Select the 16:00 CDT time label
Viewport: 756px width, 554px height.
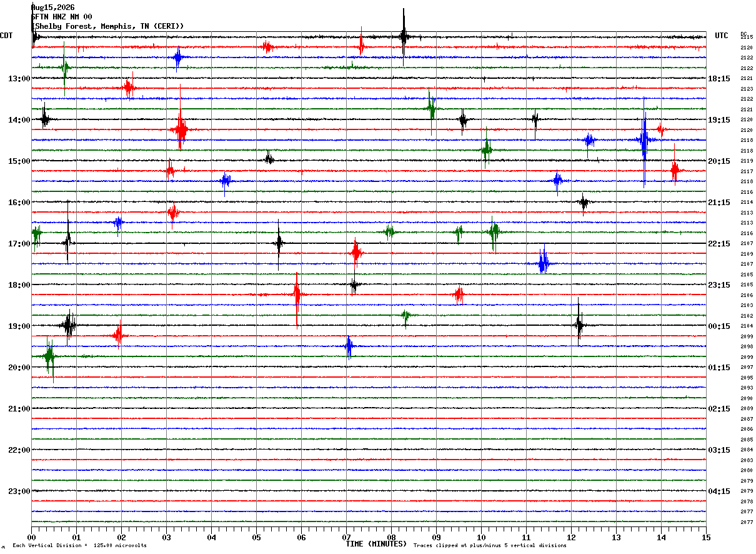19,203
